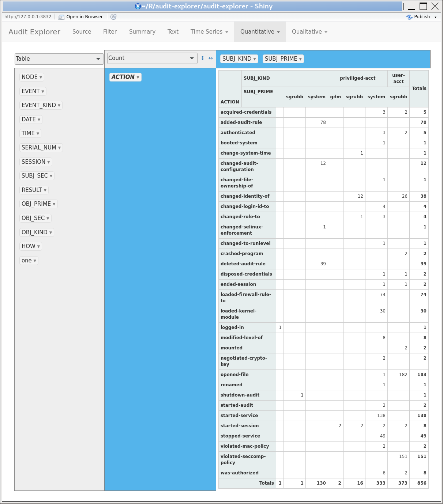
Task: Click the 'logged-in' row header
Action: click(247, 327)
